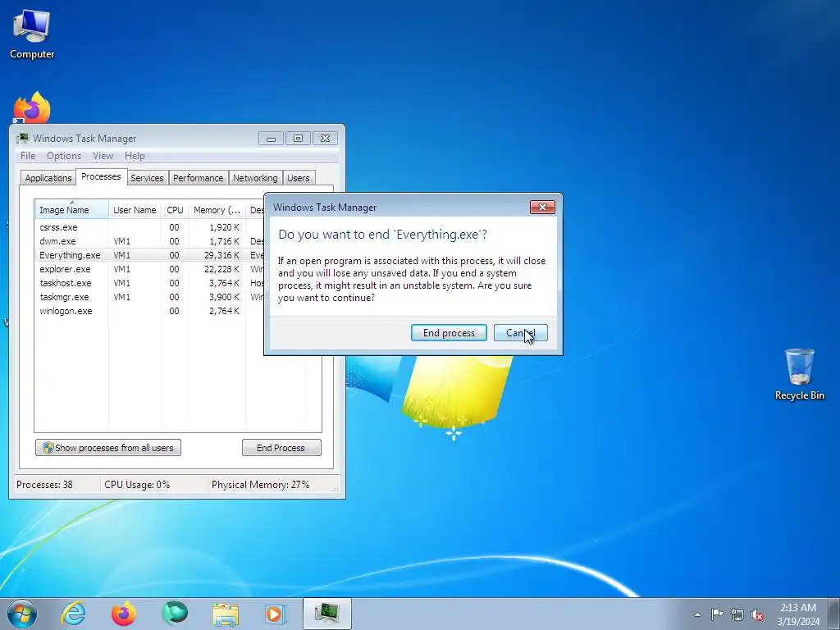This screenshot has height=630, width=840.
Task: Sort by the CPU column header
Action: point(176,210)
